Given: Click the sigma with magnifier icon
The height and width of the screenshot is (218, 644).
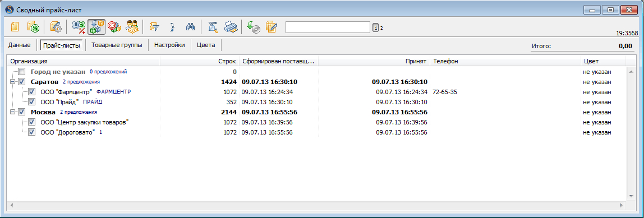Looking at the screenshot, I should click(213, 27).
